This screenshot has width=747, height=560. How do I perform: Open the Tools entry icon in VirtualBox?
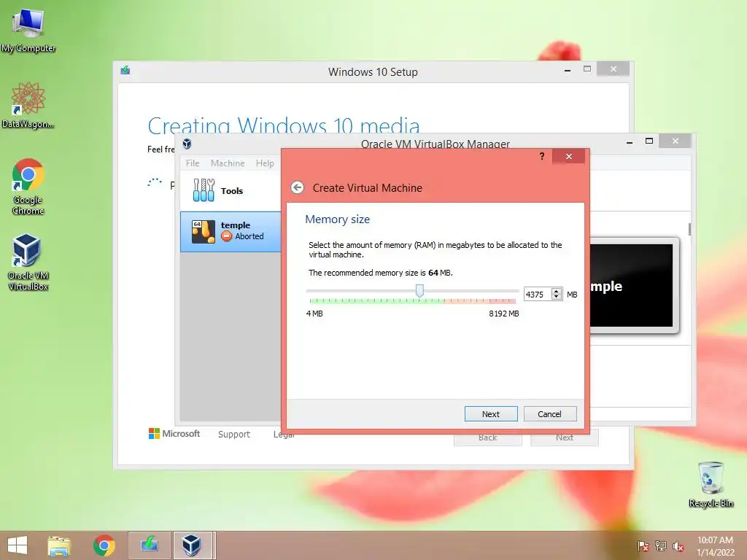tap(204, 190)
